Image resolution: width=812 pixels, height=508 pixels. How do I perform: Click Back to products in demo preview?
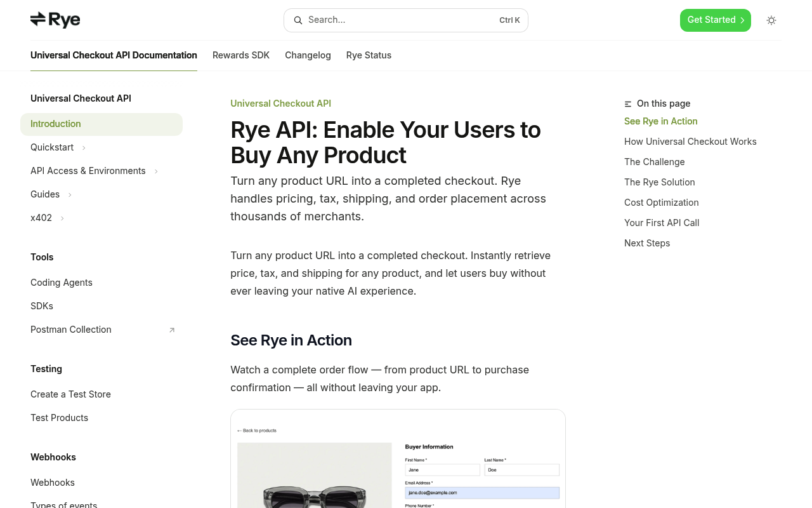[257, 431]
